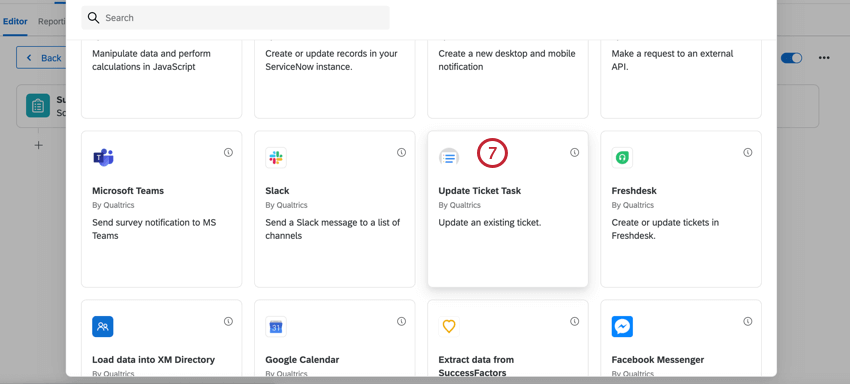This screenshot has height=384, width=850.
Task: Pick the Google Calendar icon
Action: click(x=276, y=327)
